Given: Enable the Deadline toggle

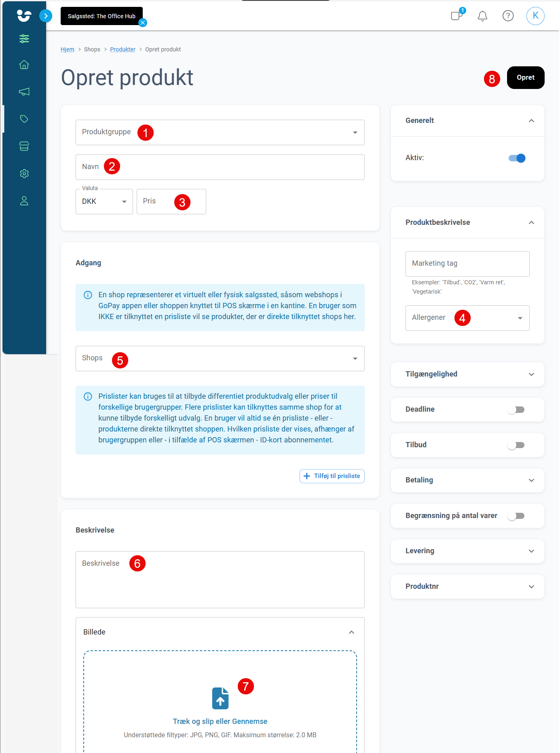Looking at the screenshot, I should click(x=516, y=410).
